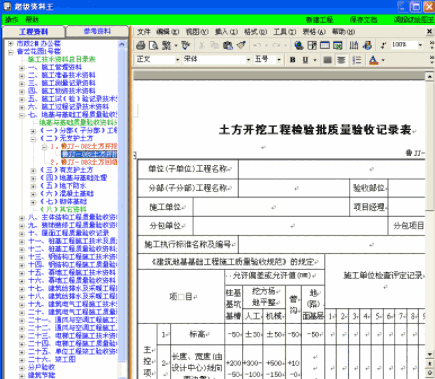Click the Redo arrow icon
The width and height of the screenshot is (435, 379).
(276, 45)
